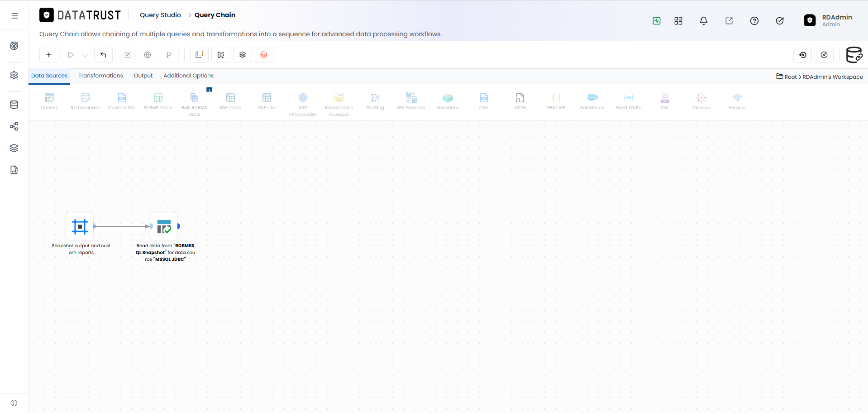The image size is (868, 413).
Task: Select the REST API data source
Action: click(x=556, y=101)
